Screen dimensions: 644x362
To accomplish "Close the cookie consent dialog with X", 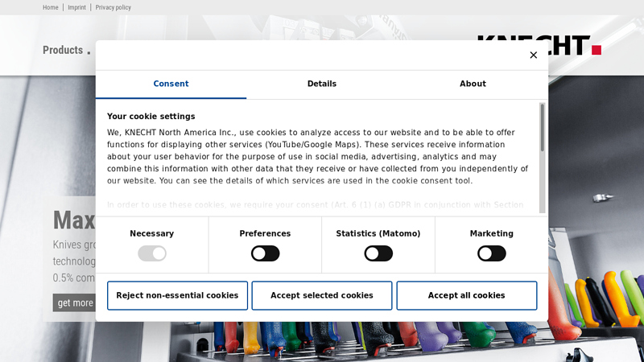I will click(x=533, y=56).
